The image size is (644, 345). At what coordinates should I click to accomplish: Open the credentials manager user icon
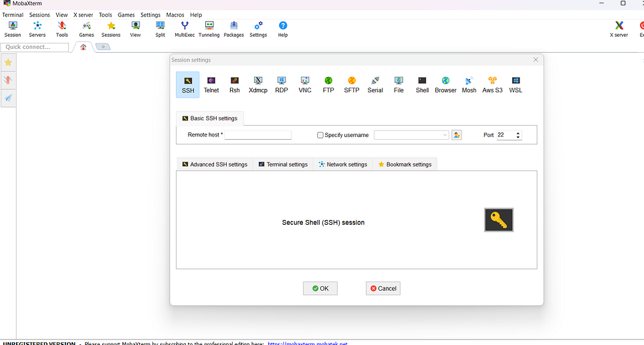point(456,134)
